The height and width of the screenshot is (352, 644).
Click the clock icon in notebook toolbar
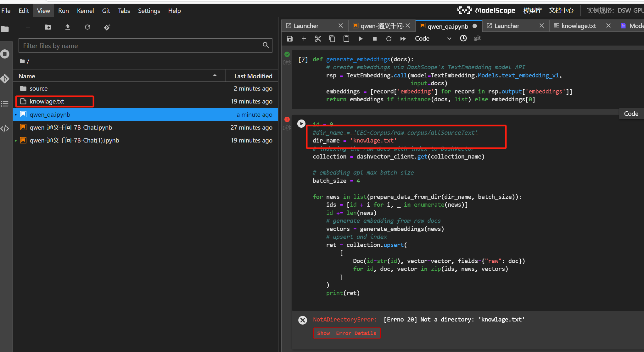click(x=463, y=38)
